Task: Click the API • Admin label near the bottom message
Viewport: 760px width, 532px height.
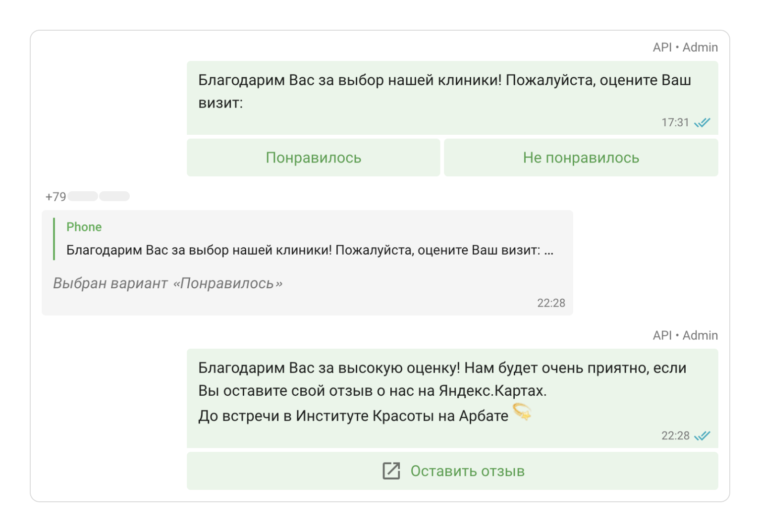Action: pos(685,335)
